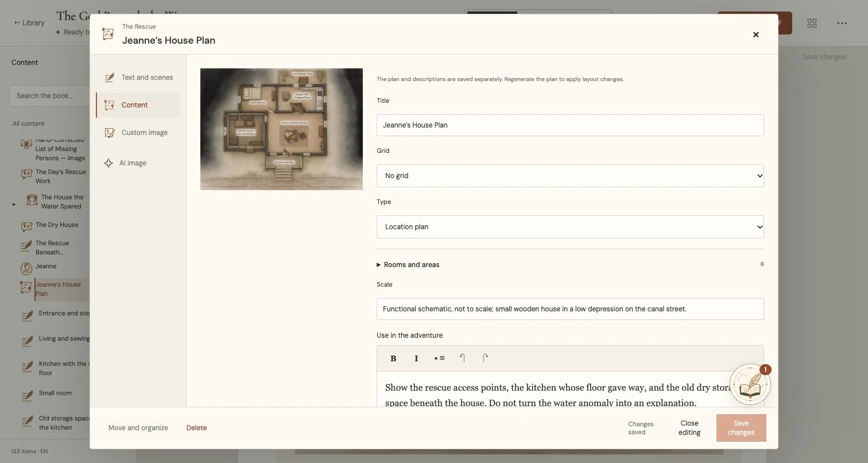Click Delete in the dialog footer
Viewport: 868px width, 463px height.
196,428
